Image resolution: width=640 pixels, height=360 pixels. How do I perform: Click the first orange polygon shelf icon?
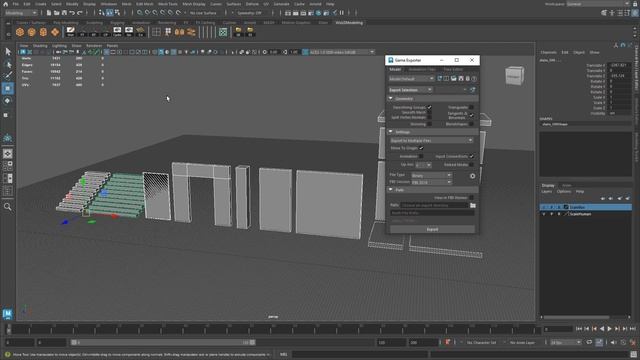(x=20, y=32)
